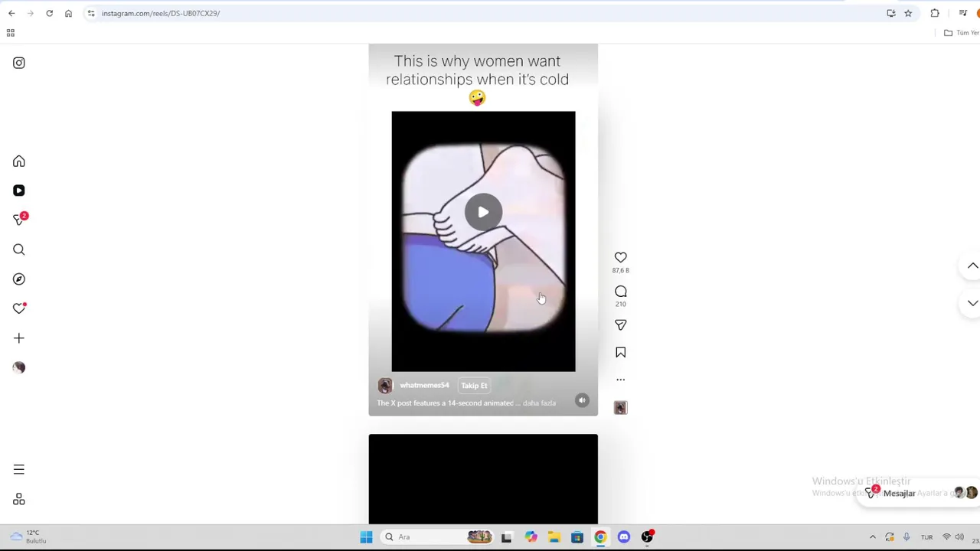
Task: Open the hamburger More menu
Action: coord(19,470)
